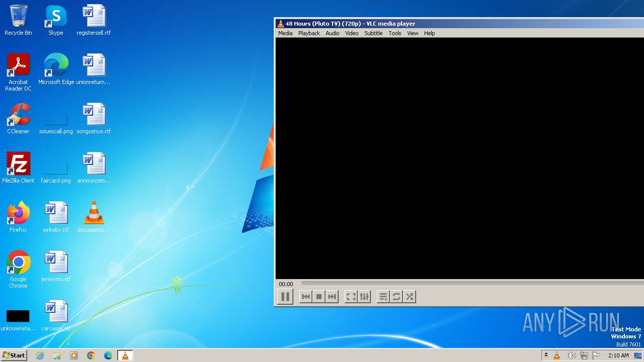Open the Tools menu
The image size is (644, 362).
coord(395,33)
